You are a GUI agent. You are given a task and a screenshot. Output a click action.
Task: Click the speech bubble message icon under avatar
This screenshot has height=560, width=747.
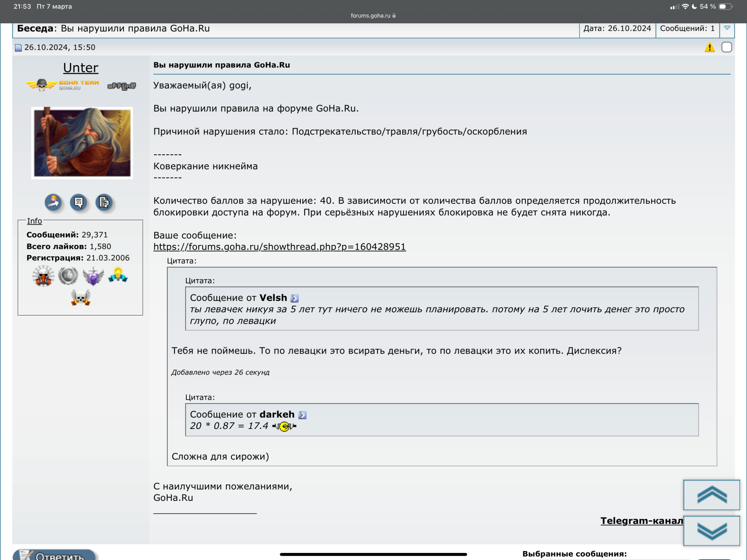pyautogui.click(x=79, y=202)
